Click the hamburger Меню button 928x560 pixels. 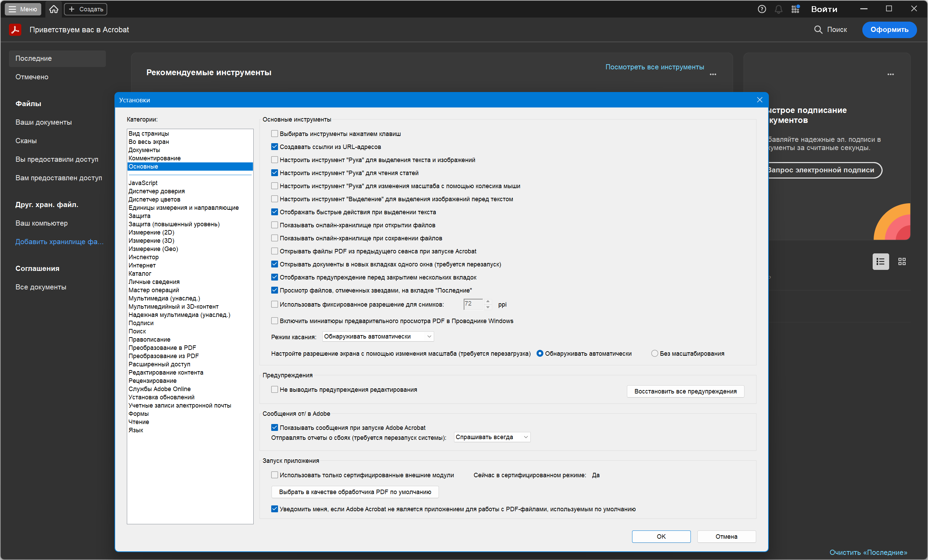tap(23, 9)
